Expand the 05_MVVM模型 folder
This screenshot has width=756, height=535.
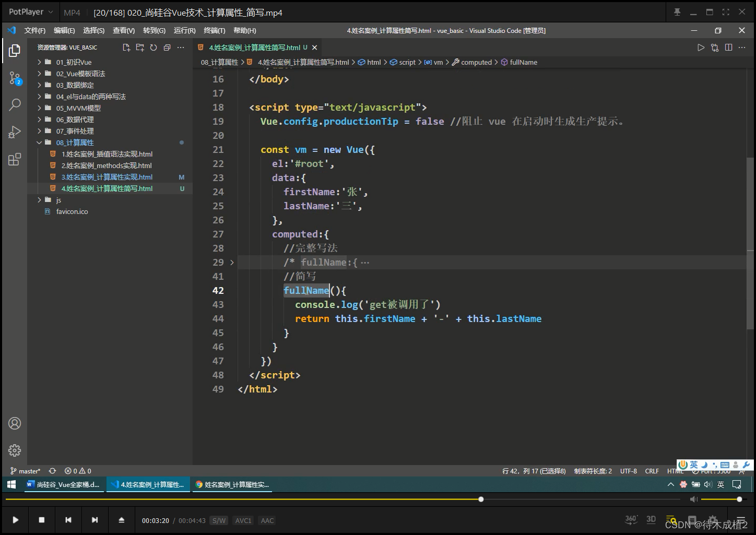(x=78, y=108)
